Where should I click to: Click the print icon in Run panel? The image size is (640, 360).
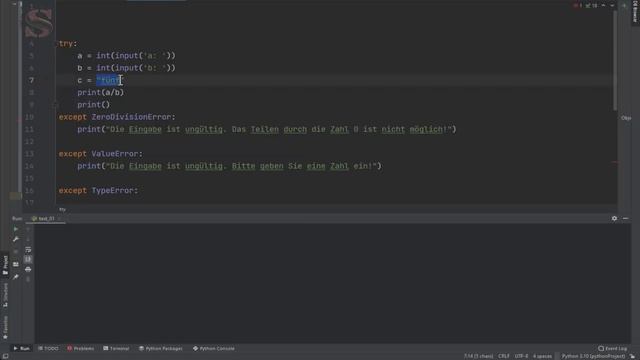[x=28, y=269]
